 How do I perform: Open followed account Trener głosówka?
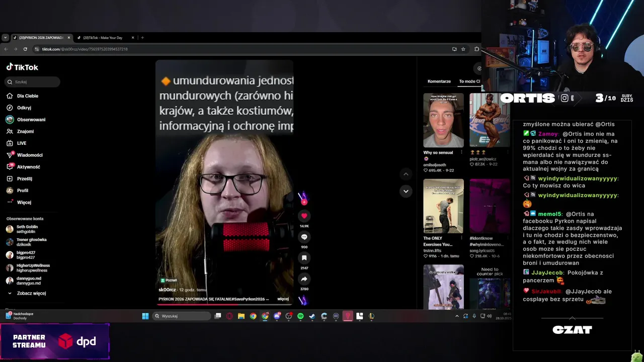26,242
